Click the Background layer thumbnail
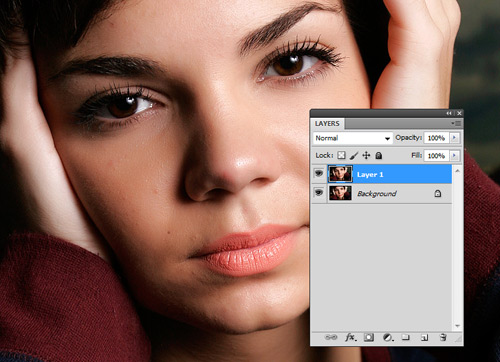 340,193
